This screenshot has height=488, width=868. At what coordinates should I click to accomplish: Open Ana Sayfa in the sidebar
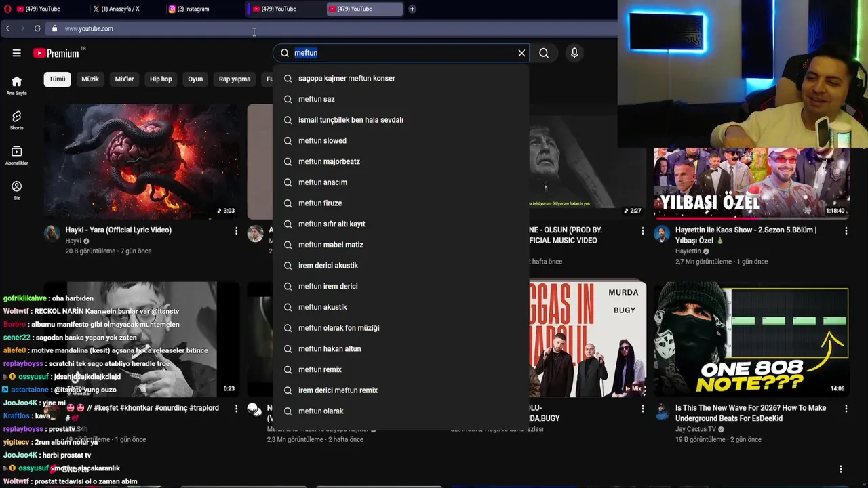point(16,85)
